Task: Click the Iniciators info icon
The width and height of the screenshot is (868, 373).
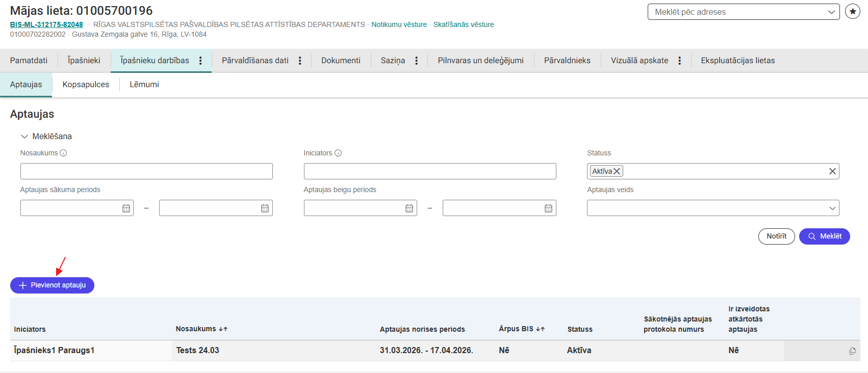Action: tap(338, 153)
